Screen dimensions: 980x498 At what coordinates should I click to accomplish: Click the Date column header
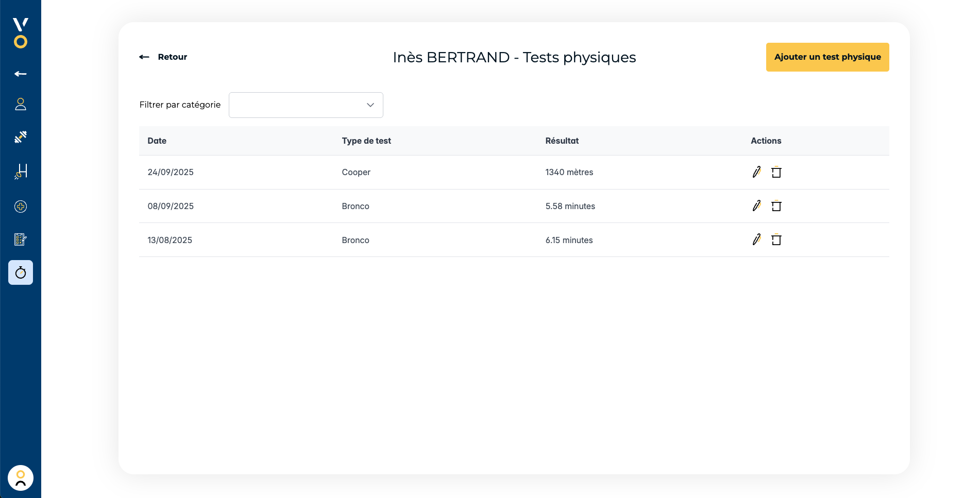click(157, 141)
